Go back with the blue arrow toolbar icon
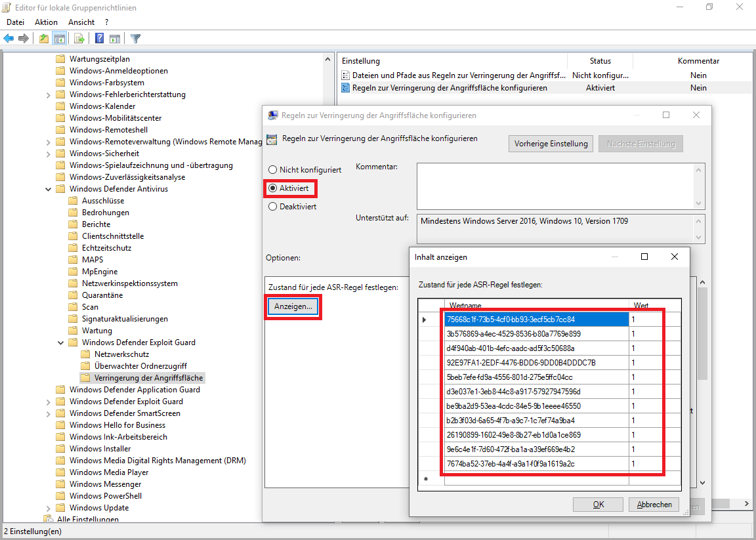 click(x=9, y=39)
